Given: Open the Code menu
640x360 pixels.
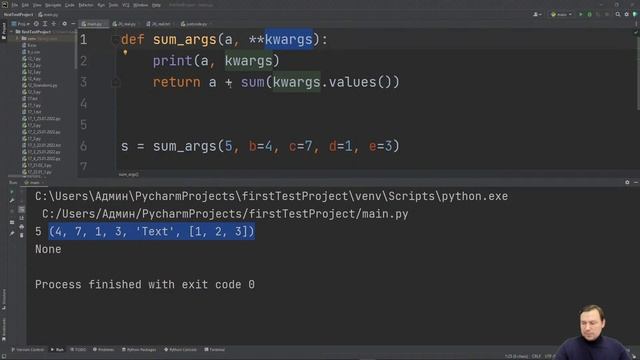Looking at the screenshot, I should pos(70,5).
